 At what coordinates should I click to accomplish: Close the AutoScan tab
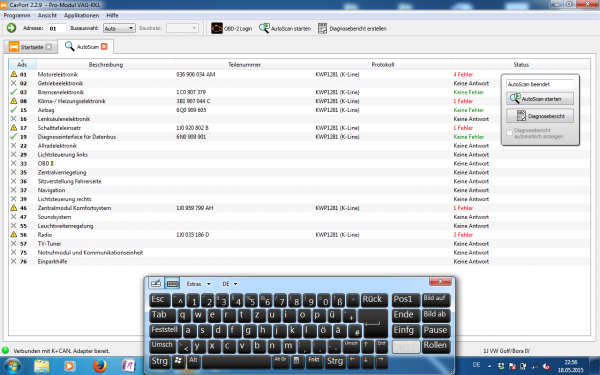[104, 46]
